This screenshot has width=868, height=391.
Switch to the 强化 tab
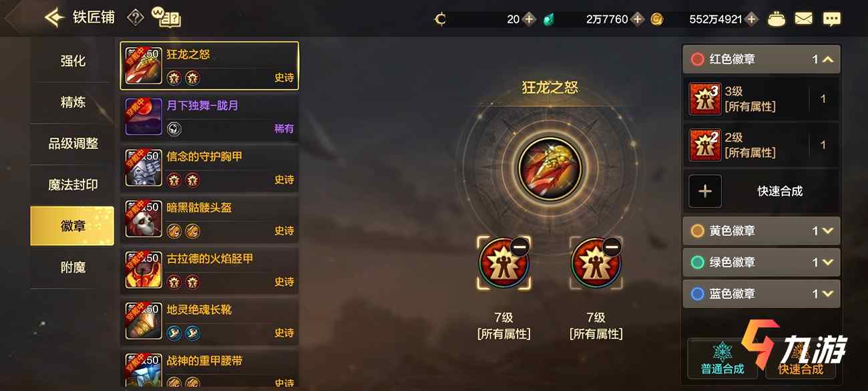pos(72,61)
